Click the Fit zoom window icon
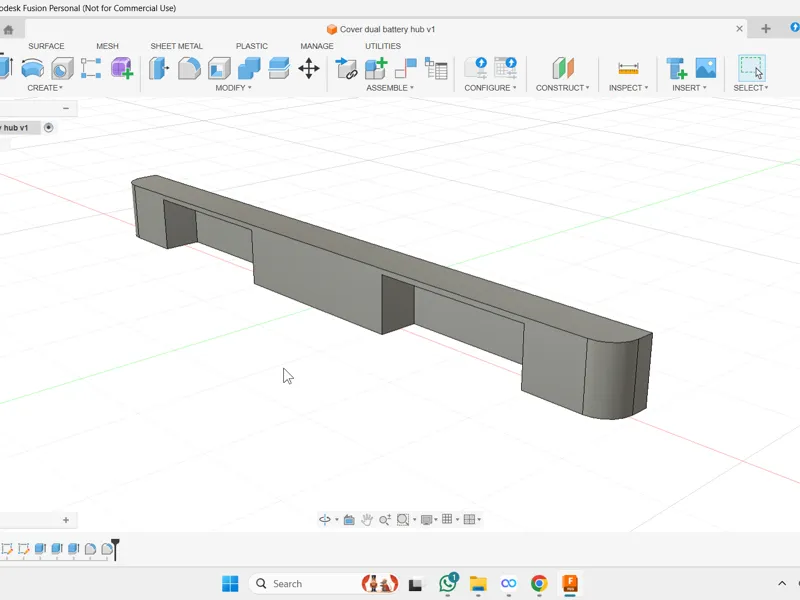Image resolution: width=800 pixels, height=600 pixels. 403,520
